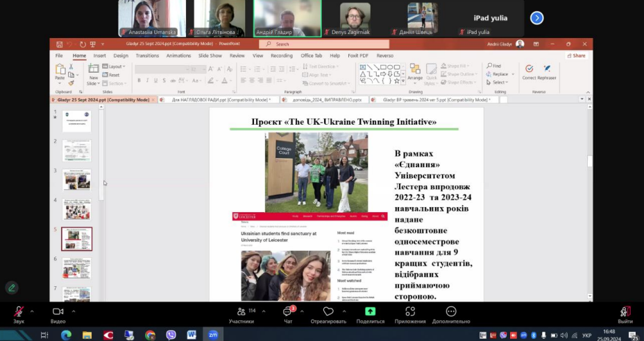Toggle justify text alignment
The image size is (644, 341).
[269, 80]
